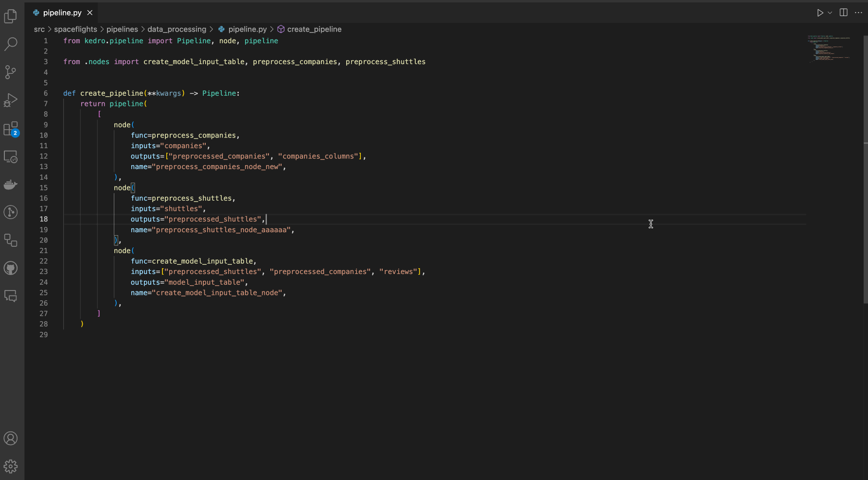Viewport: 868px width, 480px height.
Task: Click line number 6 in gutter
Action: pos(46,93)
